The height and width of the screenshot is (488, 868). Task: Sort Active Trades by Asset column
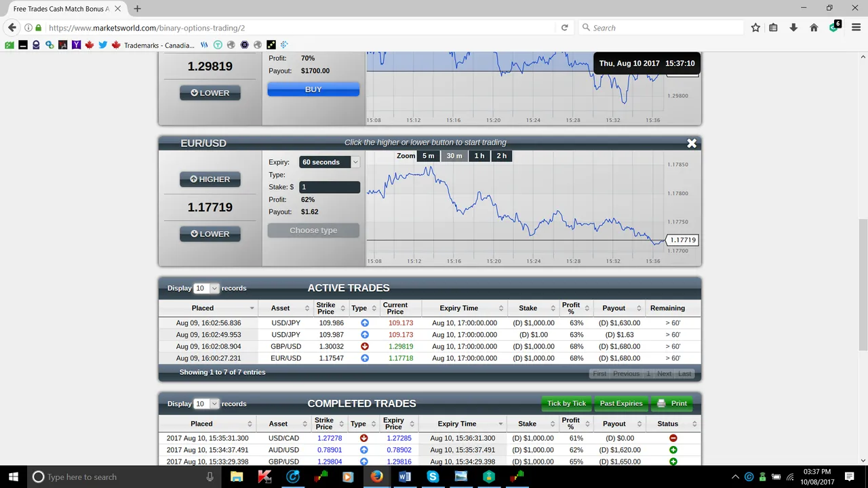[285, 308]
